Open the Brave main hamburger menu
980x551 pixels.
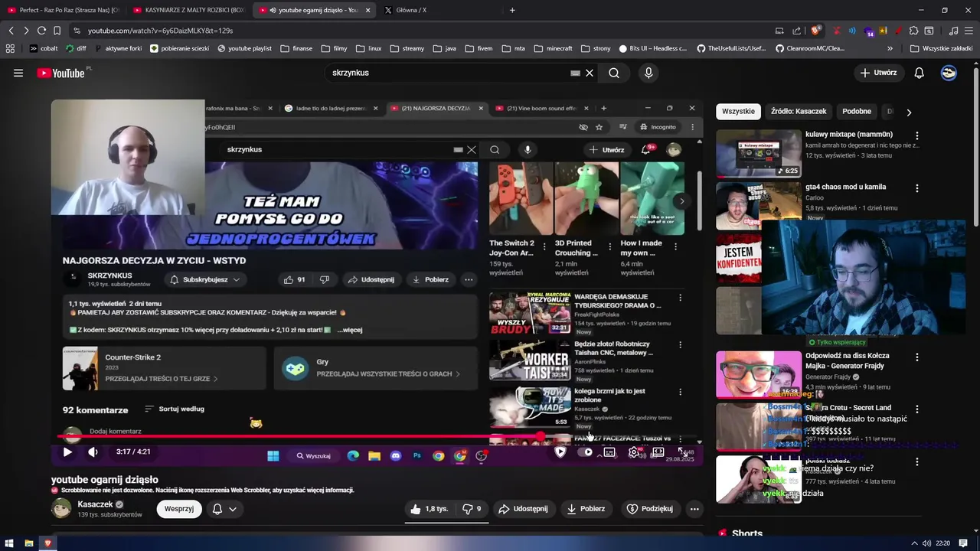point(969,31)
